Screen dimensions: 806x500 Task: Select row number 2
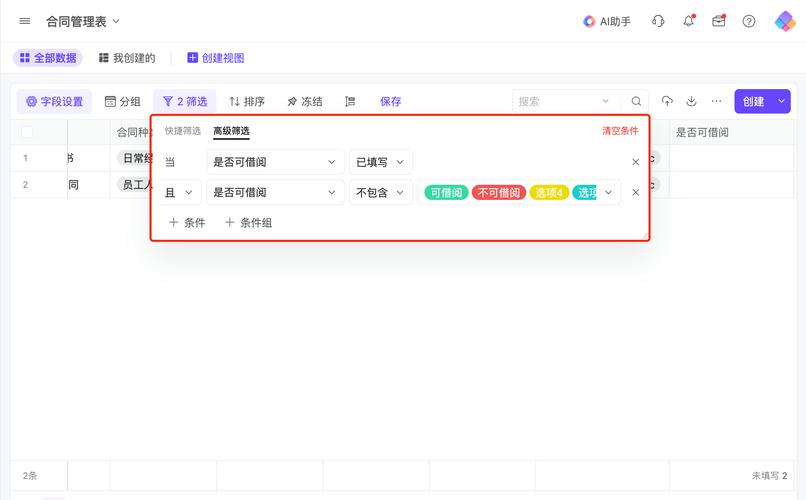click(25, 184)
